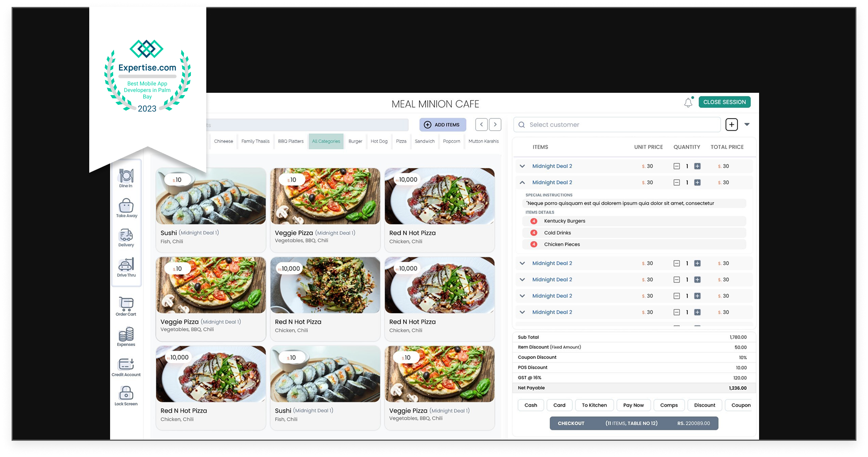The image size is (868, 457).
Task: Click the Item Discount (Fixed Amount) row
Action: pos(634,347)
